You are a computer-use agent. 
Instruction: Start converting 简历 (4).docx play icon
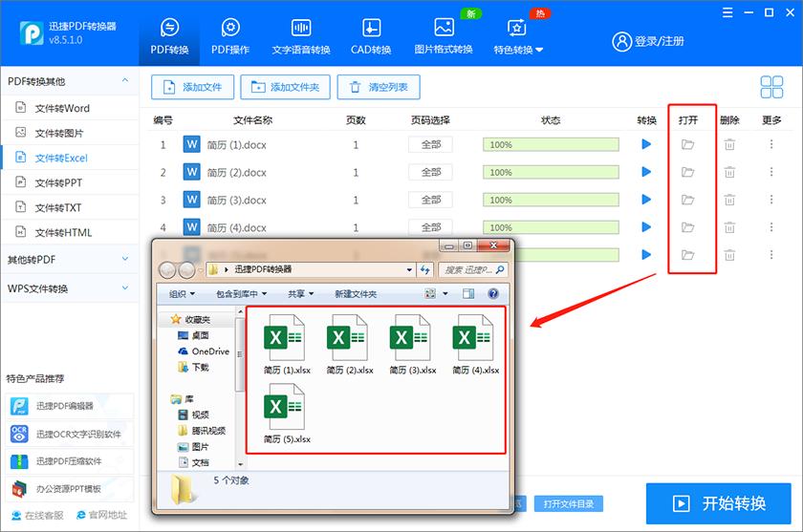tap(646, 227)
